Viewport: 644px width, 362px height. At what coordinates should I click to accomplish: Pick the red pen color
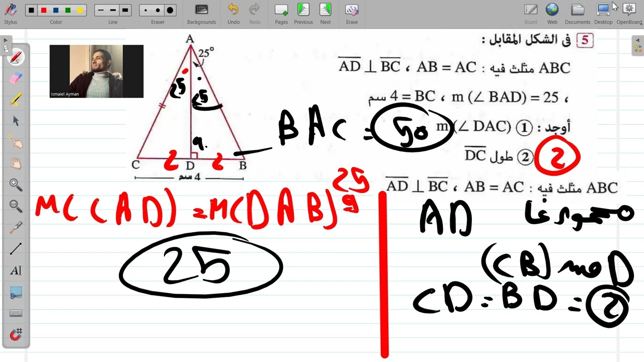pyautogui.click(x=44, y=10)
